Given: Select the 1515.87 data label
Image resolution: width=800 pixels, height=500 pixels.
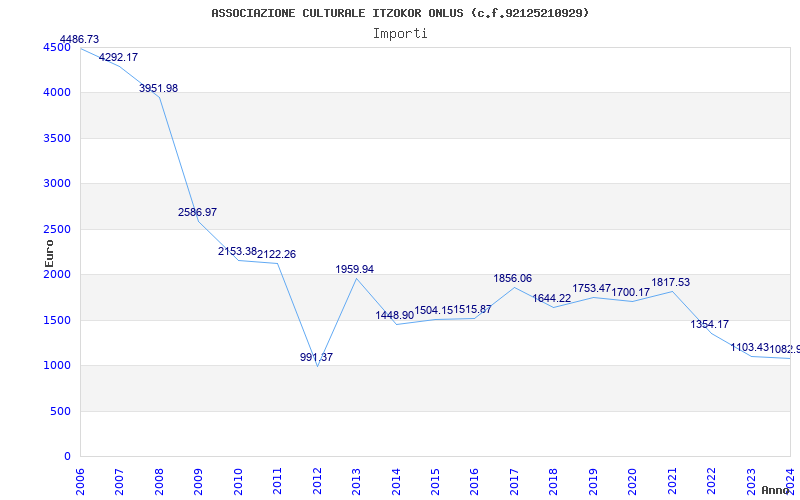Looking at the screenshot, I should 473,309.
